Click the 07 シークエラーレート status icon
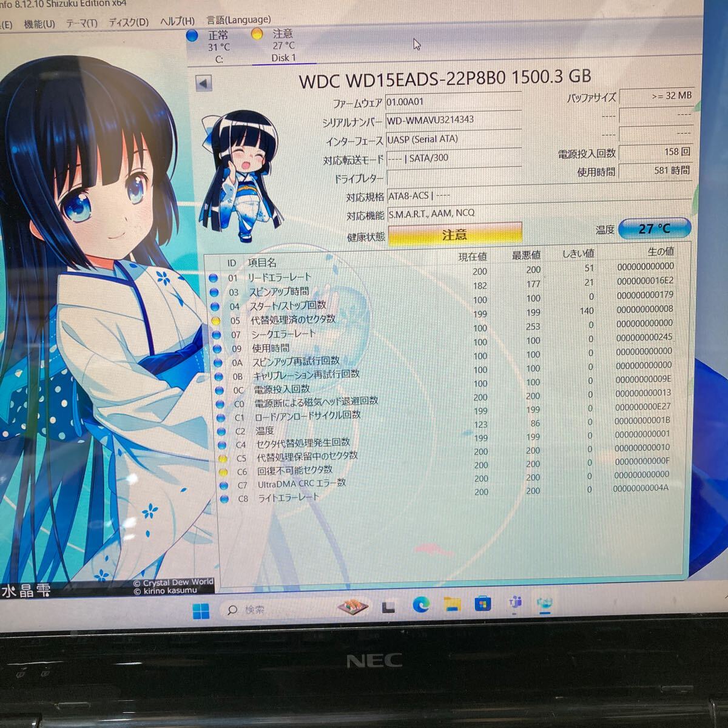Viewport: 728px width, 728px height. 216,334
